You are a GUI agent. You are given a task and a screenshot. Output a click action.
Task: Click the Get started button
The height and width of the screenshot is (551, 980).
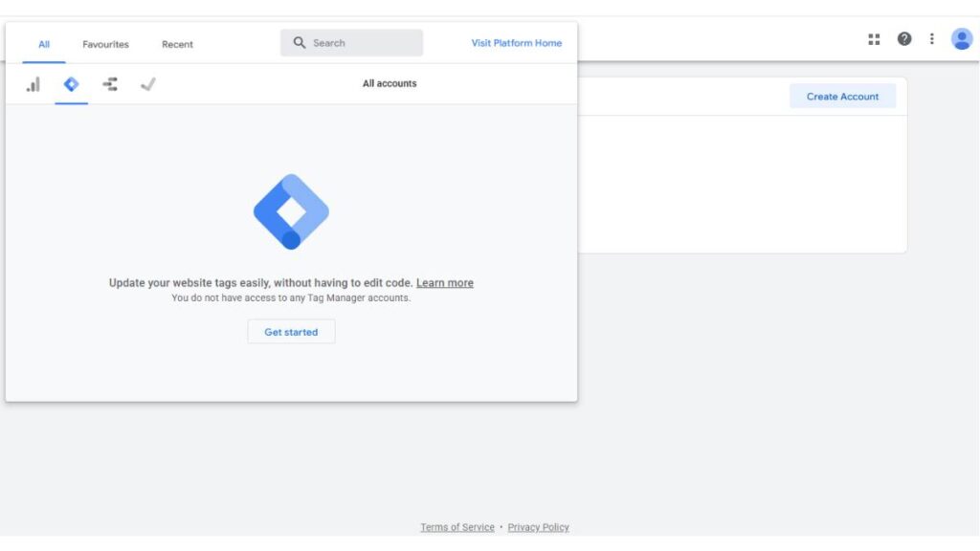(291, 332)
